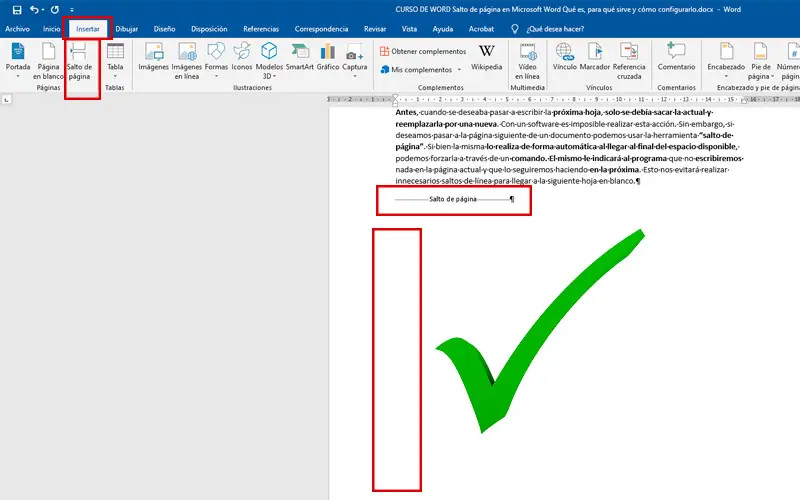Click Obtener complementos
Screen dimensions: 800x500
(x=423, y=51)
